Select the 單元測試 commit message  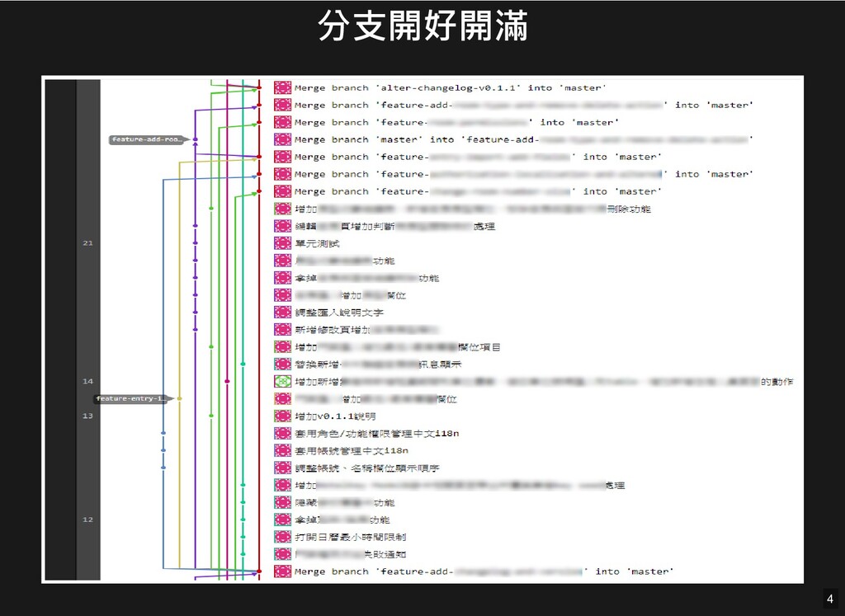coord(318,243)
